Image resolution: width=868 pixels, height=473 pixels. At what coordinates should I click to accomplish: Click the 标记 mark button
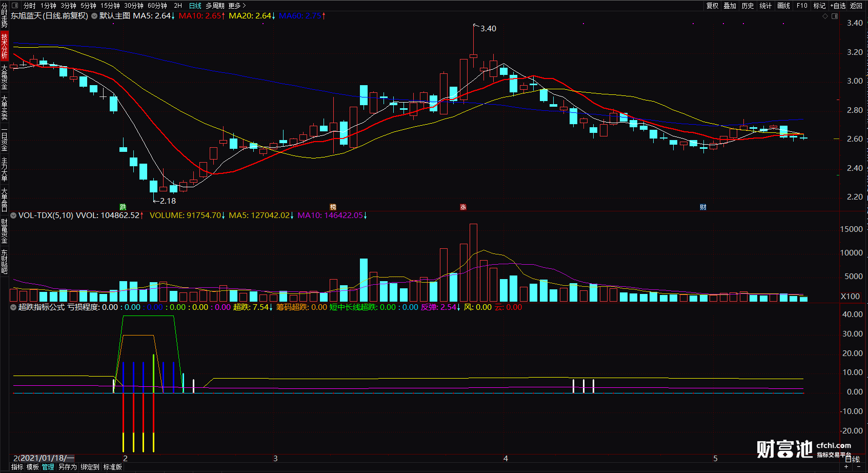(x=819, y=6)
